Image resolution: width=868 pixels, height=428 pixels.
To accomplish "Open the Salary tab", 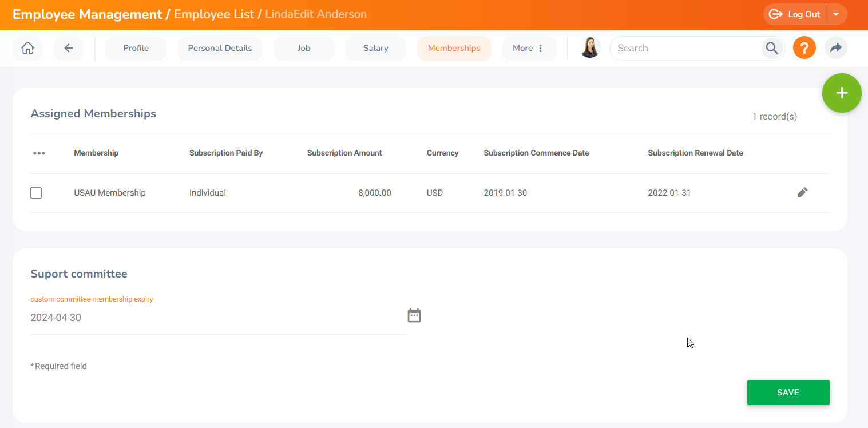I will tap(375, 48).
